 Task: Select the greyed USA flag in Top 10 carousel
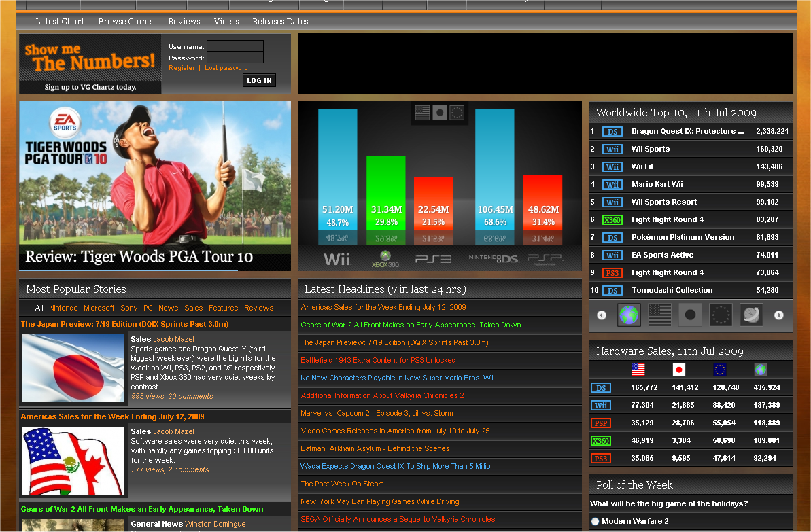tap(659, 315)
